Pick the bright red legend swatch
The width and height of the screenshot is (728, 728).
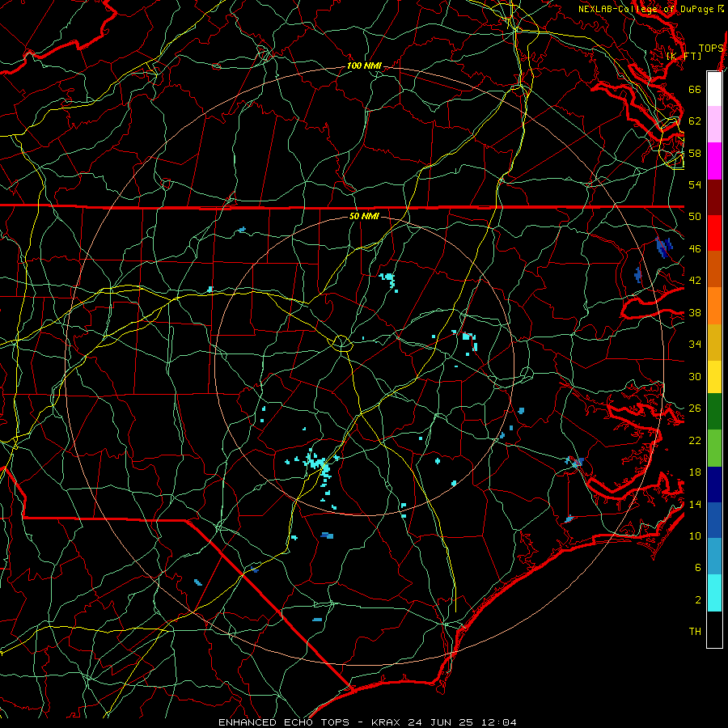[x=714, y=233]
